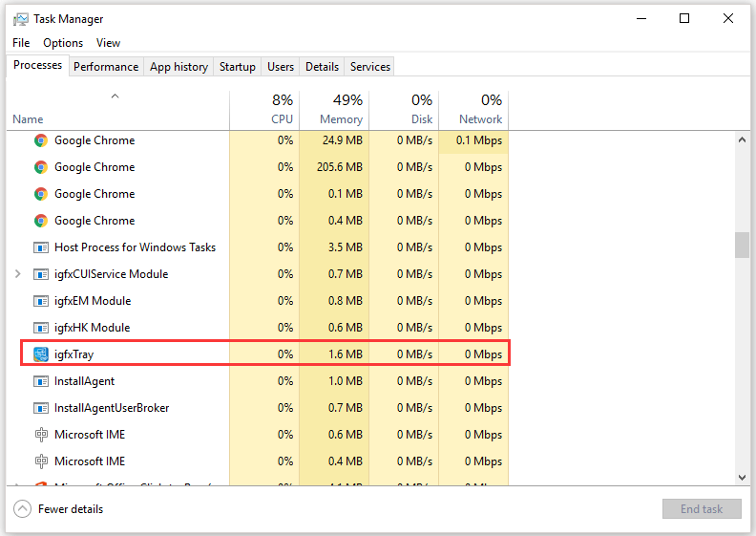This screenshot has width=756, height=536.
Task: Expand the igfxCUIService Module process group
Action: point(18,274)
